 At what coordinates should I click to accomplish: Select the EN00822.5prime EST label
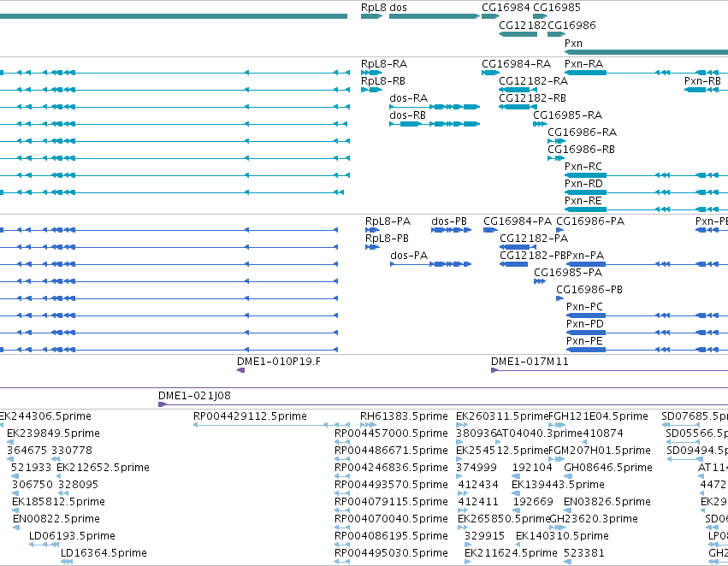point(56,520)
